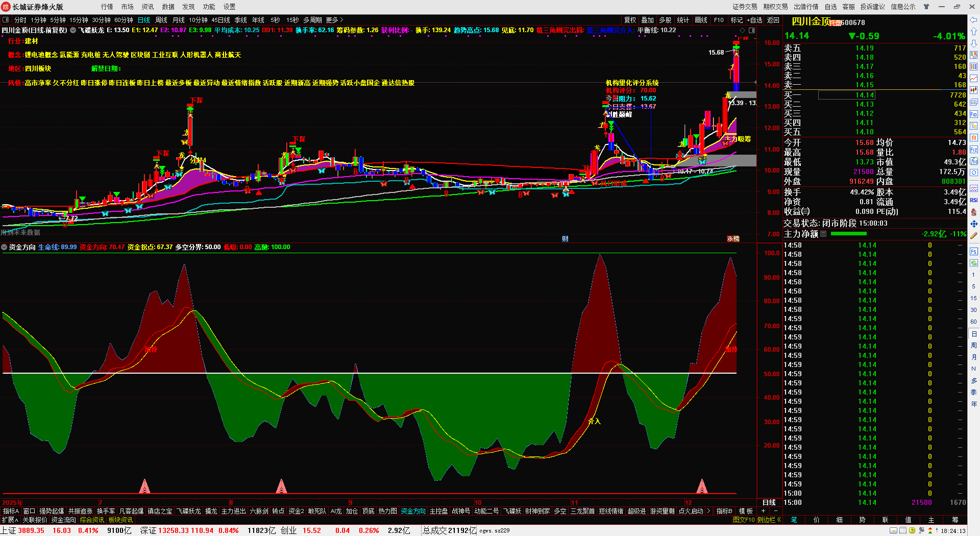Click the 返回 button
Viewport: 980px width, 536px height.
click(x=773, y=20)
